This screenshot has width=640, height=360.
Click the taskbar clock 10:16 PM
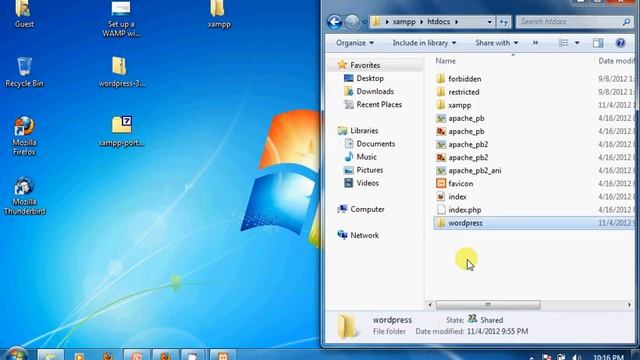click(x=608, y=357)
